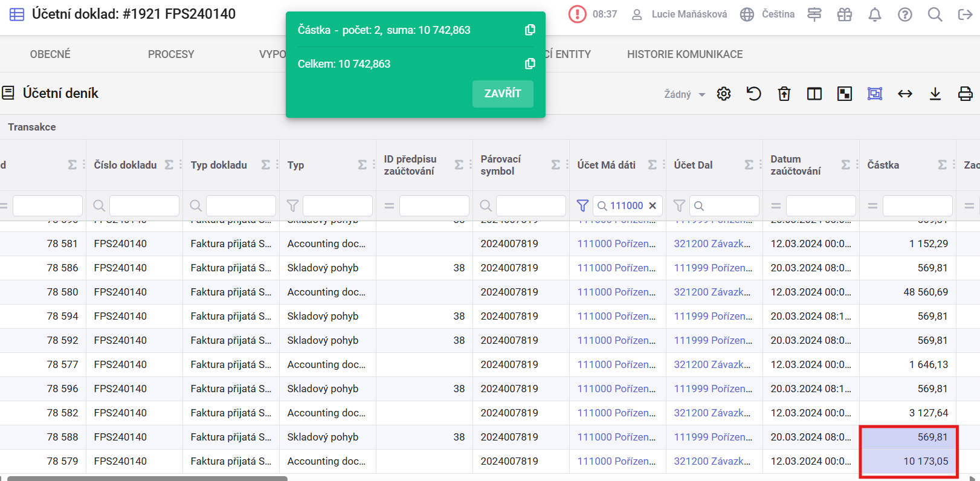The width and height of the screenshot is (980, 481).
Task: Select amount 3 127,64 cell
Action: 907,413
